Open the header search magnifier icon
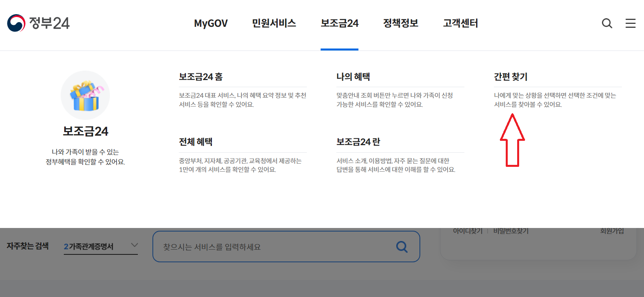The width and height of the screenshot is (644, 297). click(607, 23)
